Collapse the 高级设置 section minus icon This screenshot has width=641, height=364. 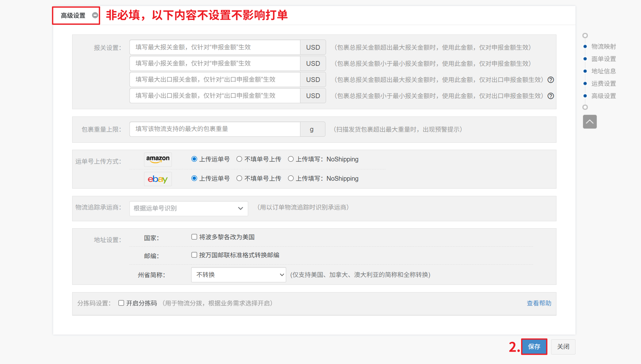pyautogui.click(x=95, y=15)
